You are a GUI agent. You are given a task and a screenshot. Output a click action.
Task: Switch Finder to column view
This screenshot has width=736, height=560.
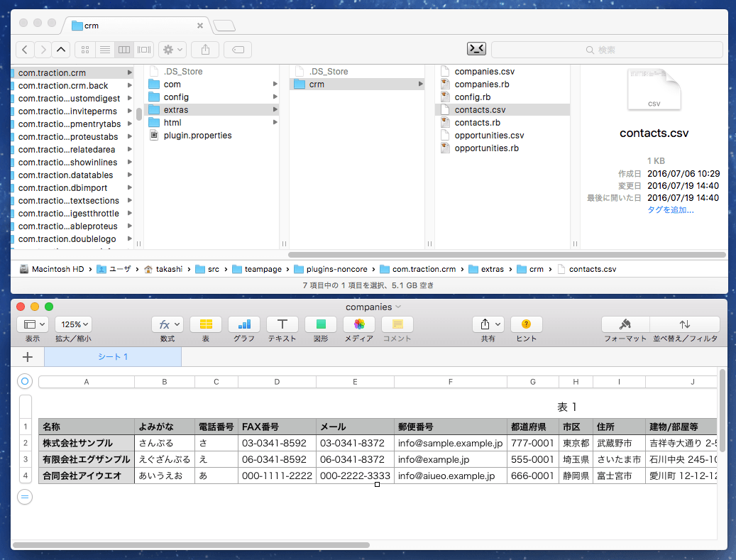click(124, 50)
